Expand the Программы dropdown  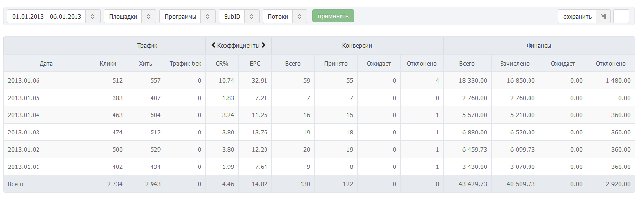(208, 16)
